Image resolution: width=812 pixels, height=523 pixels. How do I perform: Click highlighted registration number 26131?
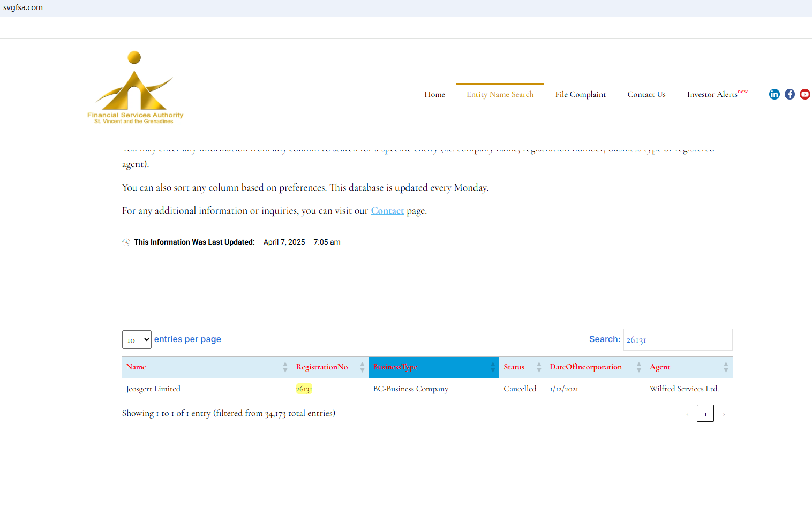coord(304,389)
